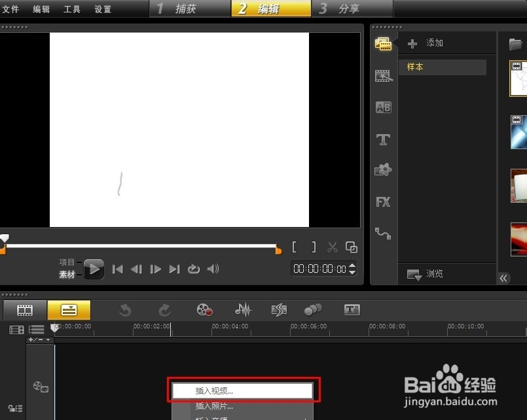
Task: Click the Undo arrow
Action: 125,310
